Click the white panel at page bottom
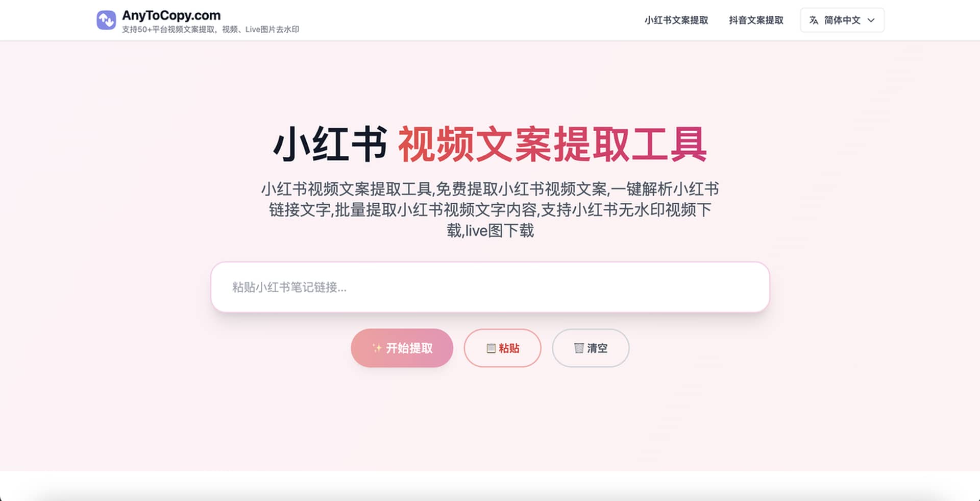Viewport: 980px width, 501px height. pyautogui.click(x=490, y=486)
